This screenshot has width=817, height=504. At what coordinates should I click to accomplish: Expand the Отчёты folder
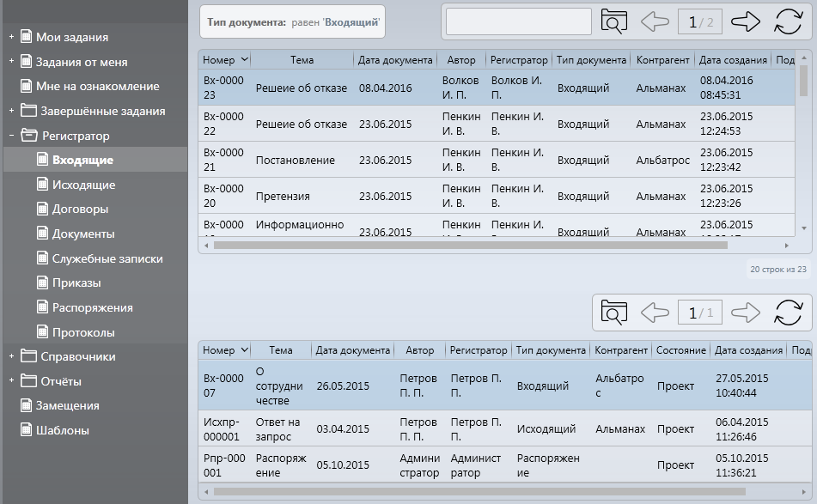click(x=11, y=381)
